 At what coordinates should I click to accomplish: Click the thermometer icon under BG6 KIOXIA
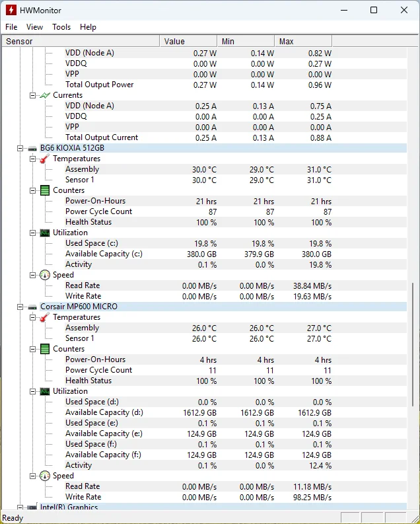45,159
